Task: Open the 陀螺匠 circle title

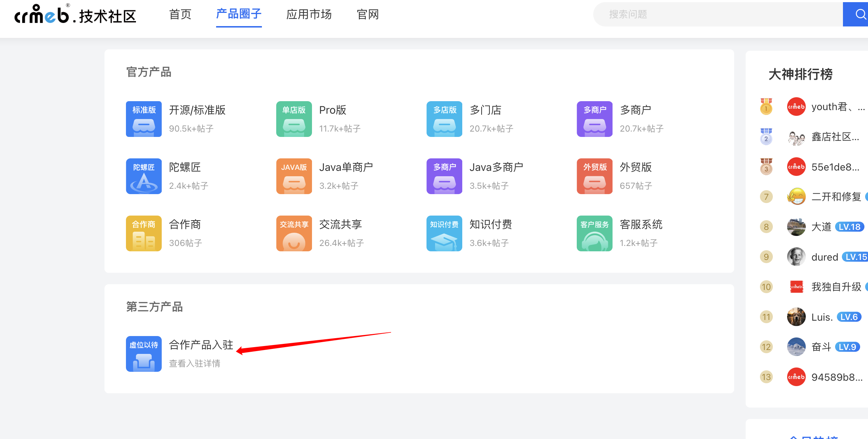Action: click(185, 167)
